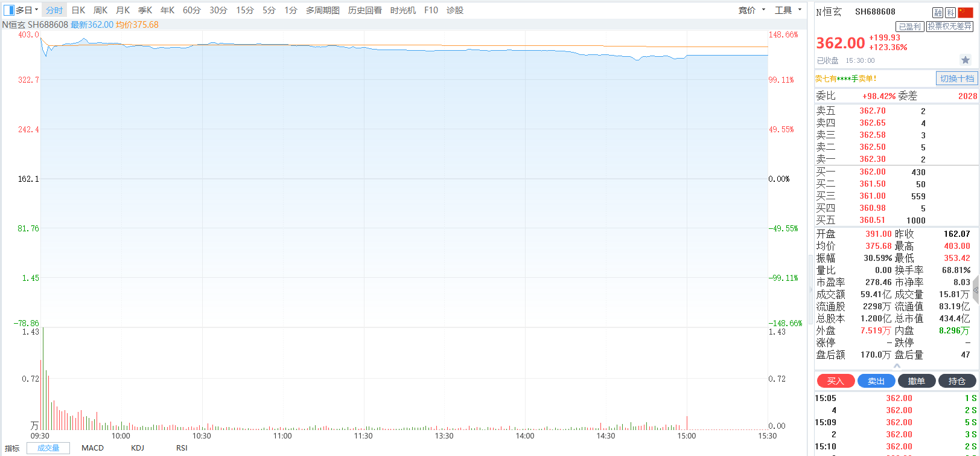980x456 pixels.
Task: Switch to the 月K monthly chart
Action: pyautogui.click(x=122, y=10)
